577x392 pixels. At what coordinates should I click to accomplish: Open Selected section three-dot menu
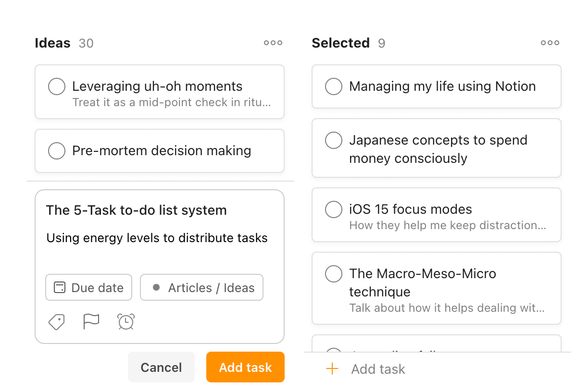550,43
